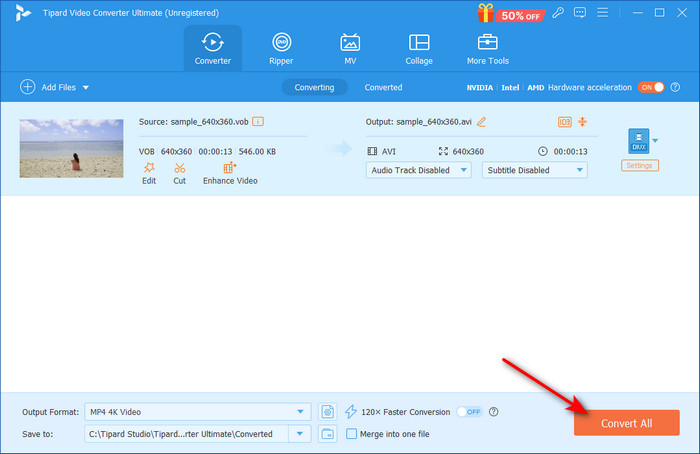The image size is (700, 454).
Task: Click the NVIDIA label
Action: coord(480,87)
